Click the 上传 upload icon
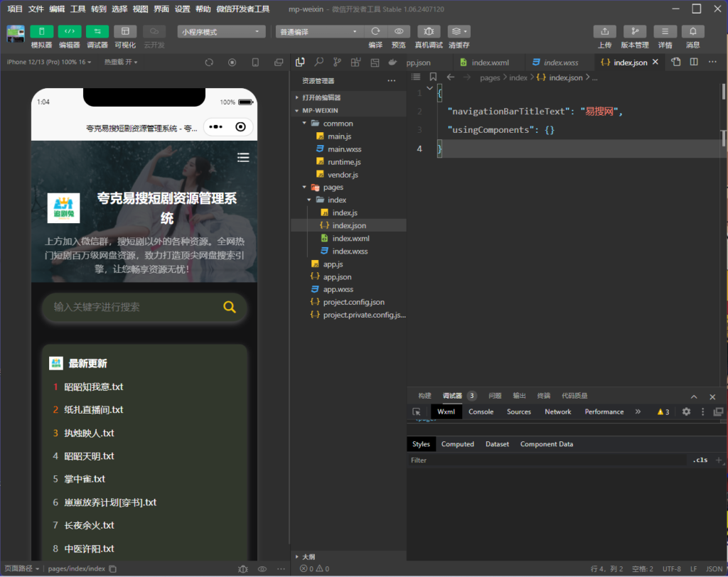The image size is (728, 577). (x=604, y=31)
